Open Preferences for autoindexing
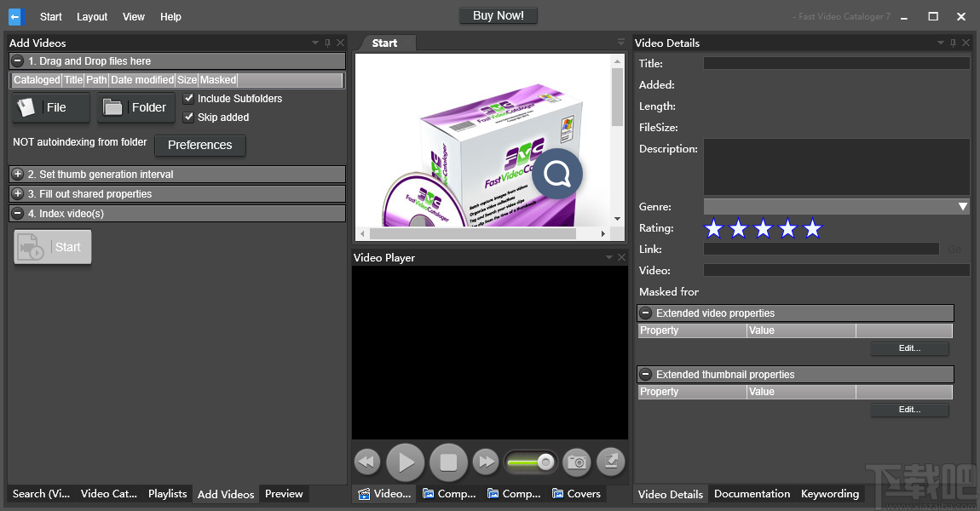 click(199, 146)
